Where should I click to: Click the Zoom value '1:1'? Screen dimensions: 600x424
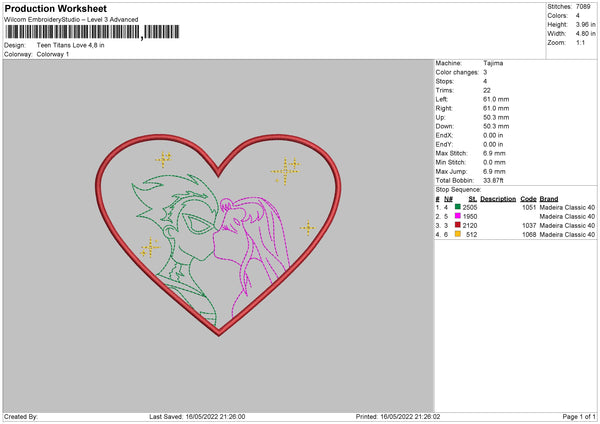[x=580, y=43]
